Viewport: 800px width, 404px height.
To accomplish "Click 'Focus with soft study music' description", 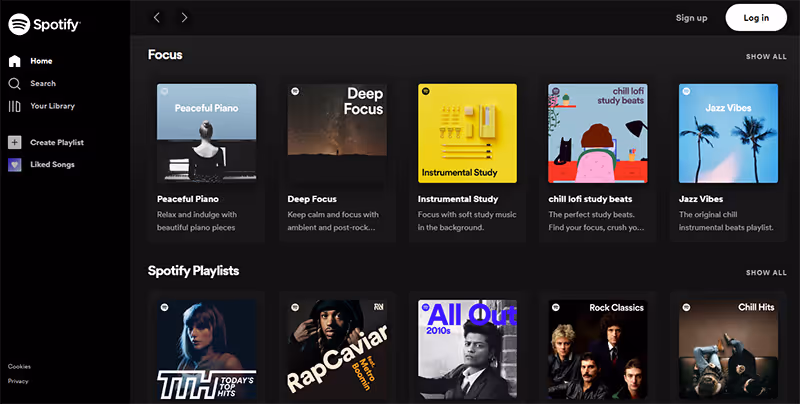I will point(467,215).
